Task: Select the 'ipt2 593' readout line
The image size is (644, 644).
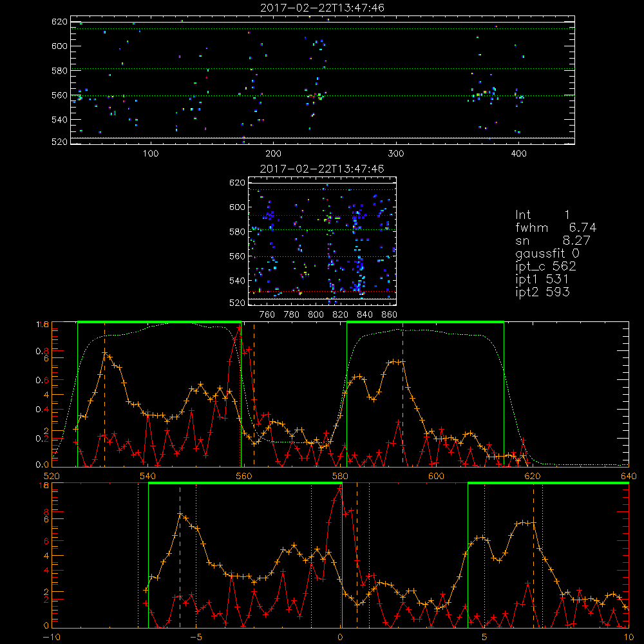Action: 542,292
